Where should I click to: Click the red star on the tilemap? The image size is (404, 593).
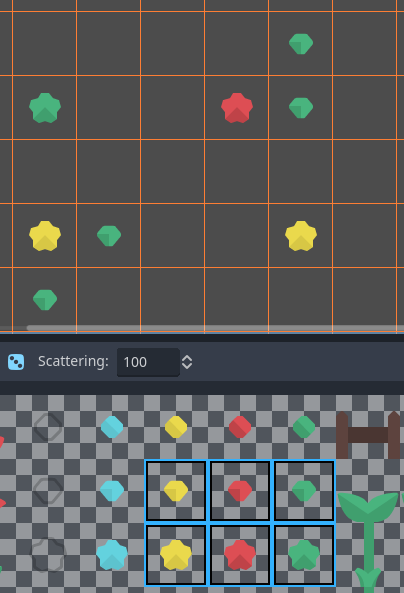[x=237, y=108]
